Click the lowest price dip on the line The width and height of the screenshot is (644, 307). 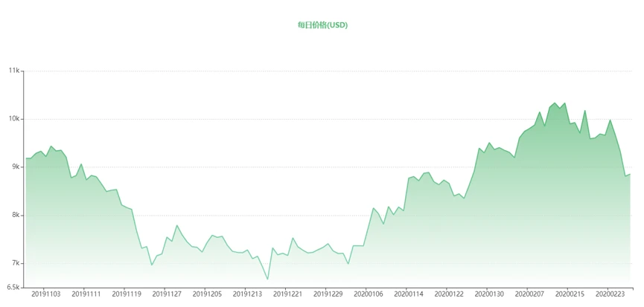(267, 279)
